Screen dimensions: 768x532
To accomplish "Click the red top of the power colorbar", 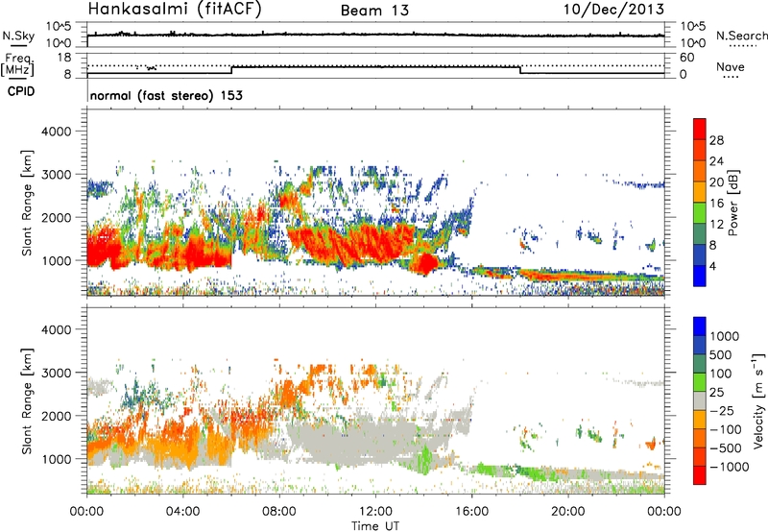I will pyautogui.click(x=700, y=129).
